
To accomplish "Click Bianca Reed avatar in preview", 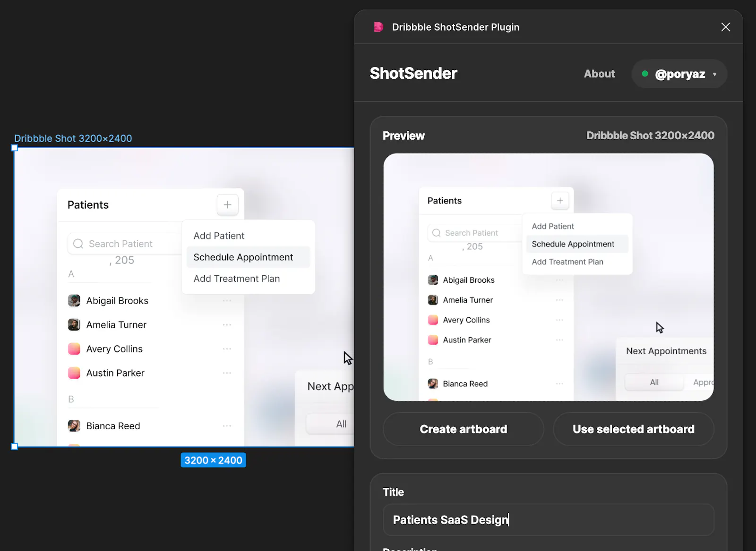I will coord(433,384).
